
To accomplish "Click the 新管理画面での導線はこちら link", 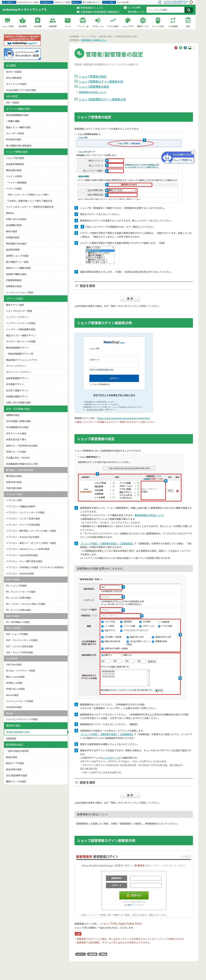I will pos(94,40).
